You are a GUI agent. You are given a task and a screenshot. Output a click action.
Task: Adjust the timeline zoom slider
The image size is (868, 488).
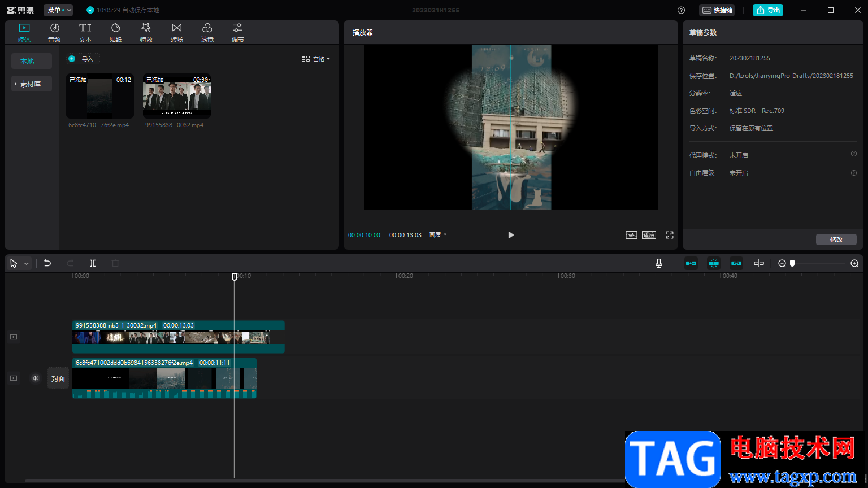(x=792, y=263)
